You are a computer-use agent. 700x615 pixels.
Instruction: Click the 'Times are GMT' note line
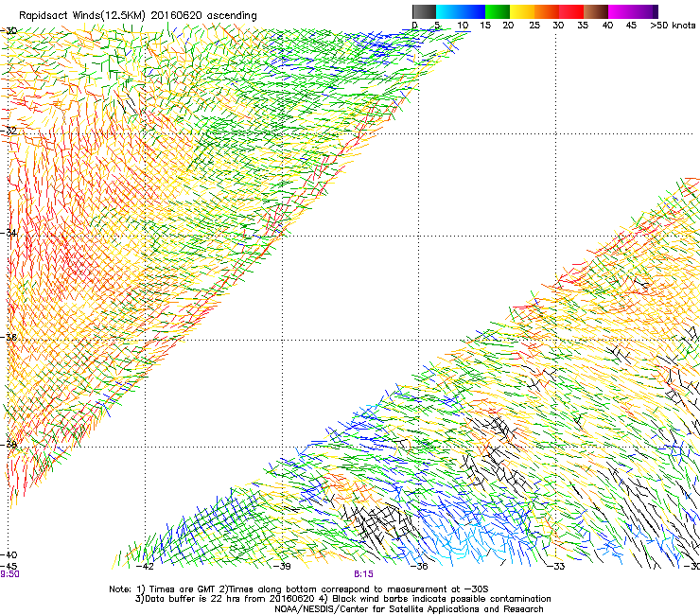click(299, 589)
